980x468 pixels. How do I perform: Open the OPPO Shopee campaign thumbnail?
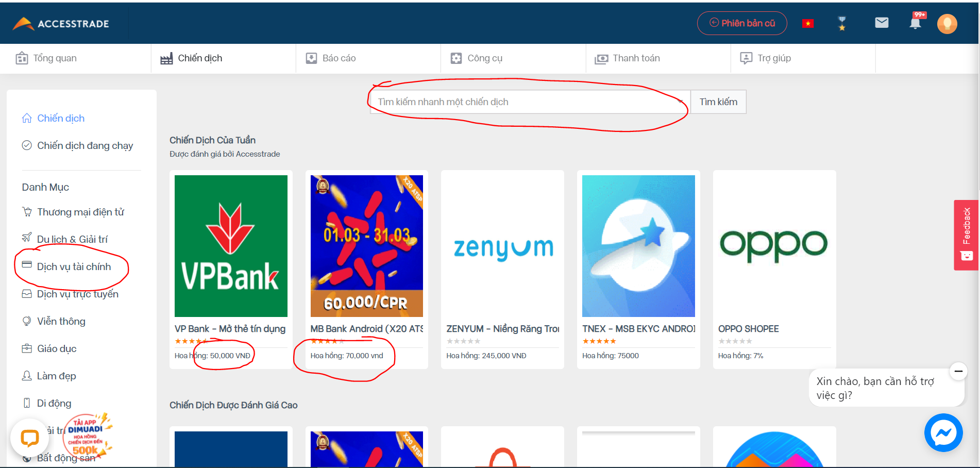click(774, 246)
